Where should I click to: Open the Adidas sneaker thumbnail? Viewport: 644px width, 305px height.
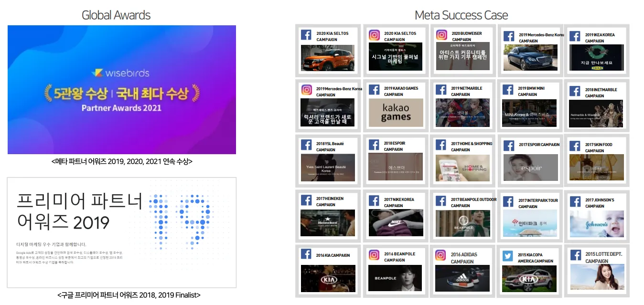tap(463, 278)
